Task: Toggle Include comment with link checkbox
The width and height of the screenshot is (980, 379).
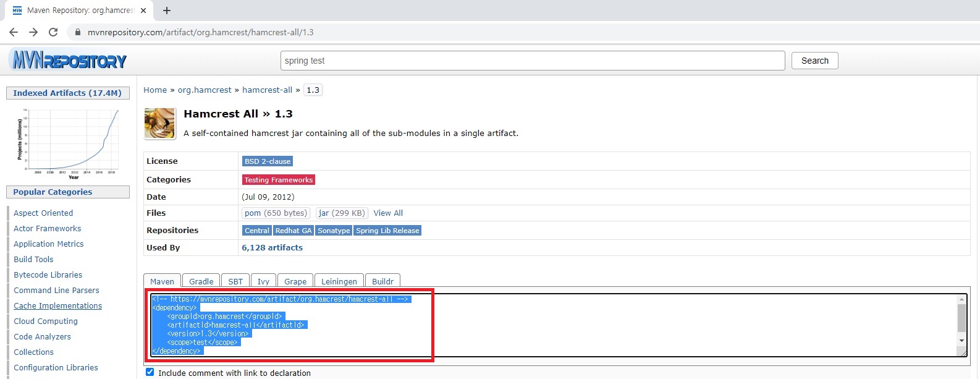Action: (x=150, y=372)
